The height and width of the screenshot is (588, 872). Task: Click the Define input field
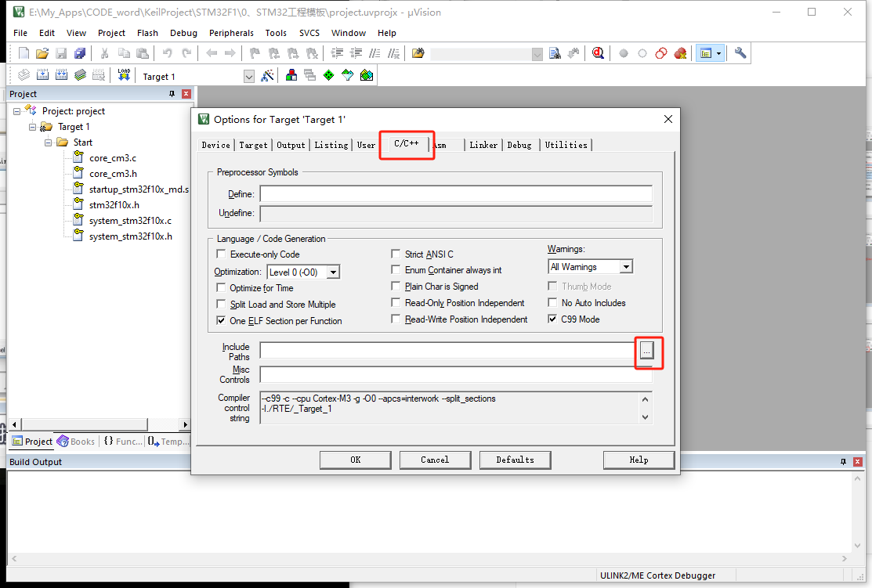(x=456, y=193)
